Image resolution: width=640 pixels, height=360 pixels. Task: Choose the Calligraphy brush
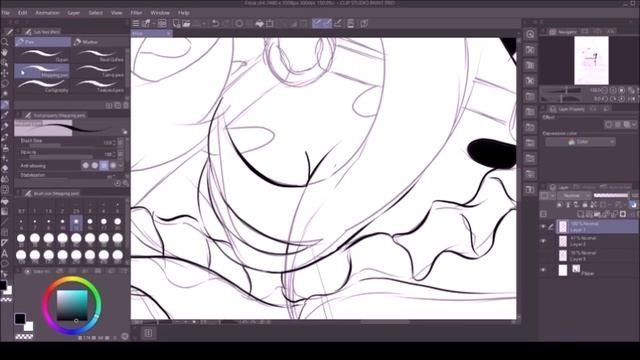42,86
